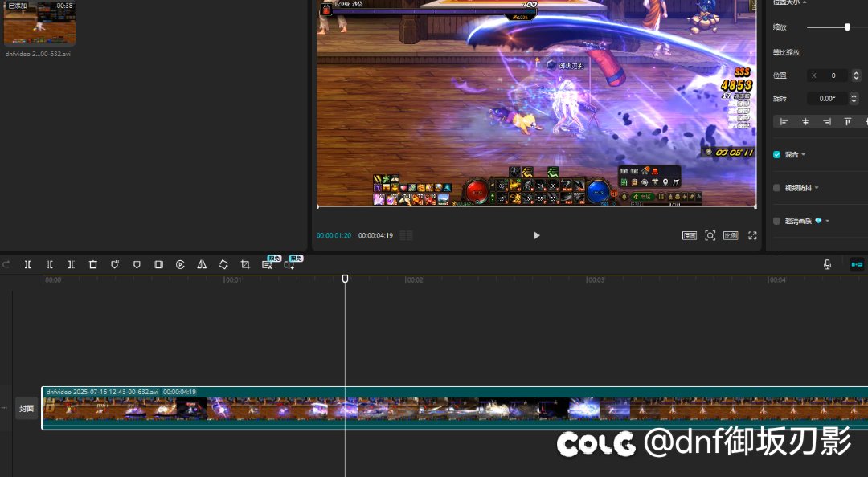Expand the 超清画质 section arrow
This screenshot has height=477, width=868.
(828, 222)
